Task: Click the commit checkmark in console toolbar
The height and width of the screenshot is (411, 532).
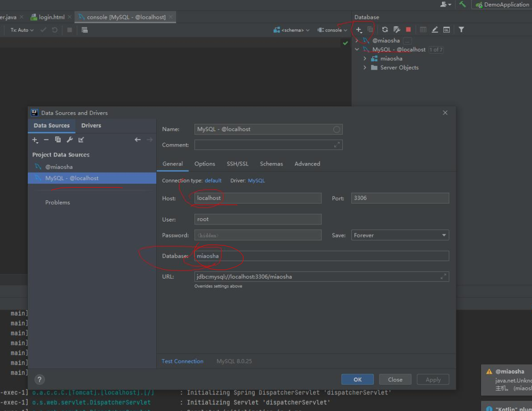Action: 43,30
